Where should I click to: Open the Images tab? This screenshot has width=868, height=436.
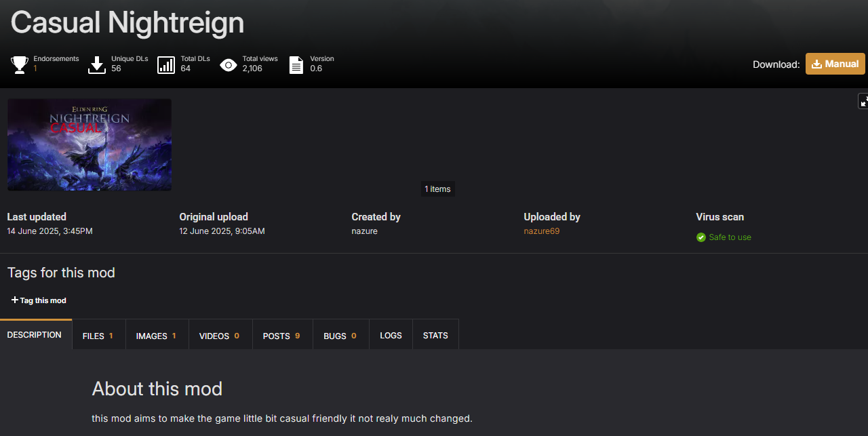tap(156, 336)
